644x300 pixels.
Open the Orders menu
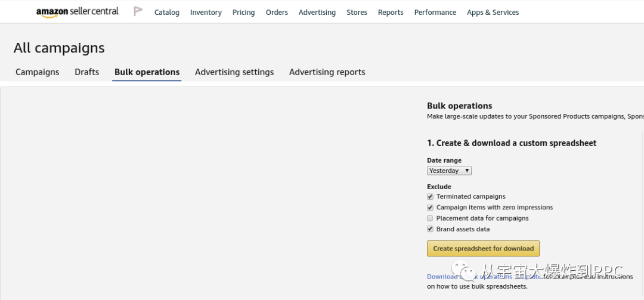click(x=277, y=13)
